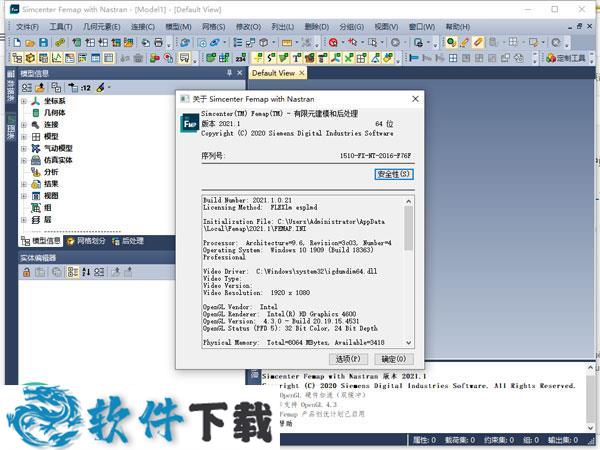Click the 安全性(S) button in About dialog
600x450 pixels.
coord(394,174)
